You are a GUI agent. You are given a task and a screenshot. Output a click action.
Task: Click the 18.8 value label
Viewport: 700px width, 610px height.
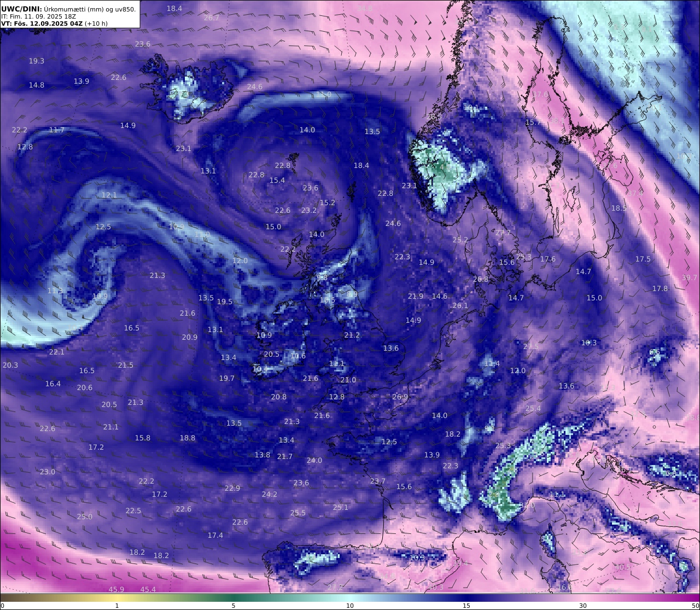(188, 438)
